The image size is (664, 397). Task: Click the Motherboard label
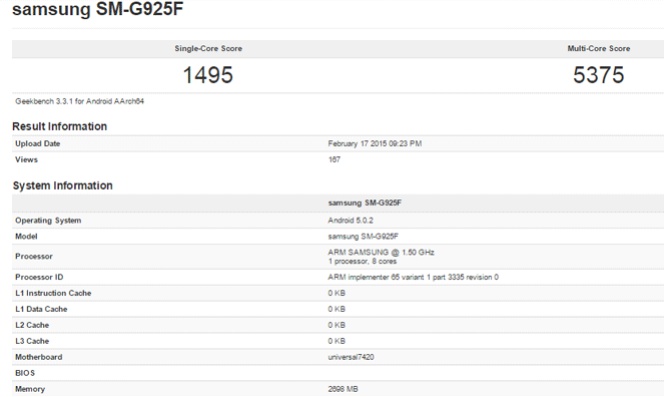point(39,357)
